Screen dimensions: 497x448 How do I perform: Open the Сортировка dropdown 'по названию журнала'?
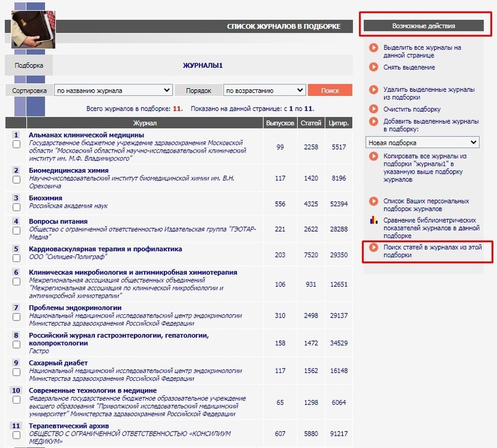113,90
